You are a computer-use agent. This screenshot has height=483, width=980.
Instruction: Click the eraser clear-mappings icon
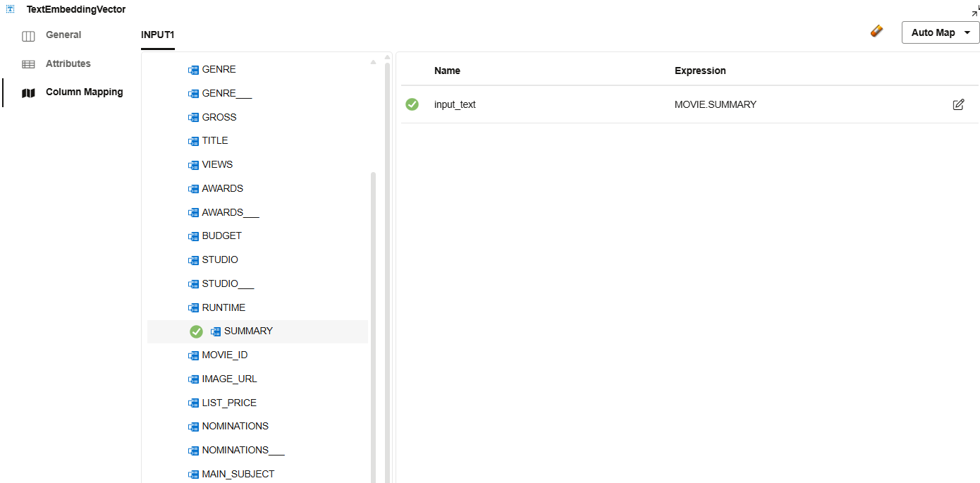(876, 32)
